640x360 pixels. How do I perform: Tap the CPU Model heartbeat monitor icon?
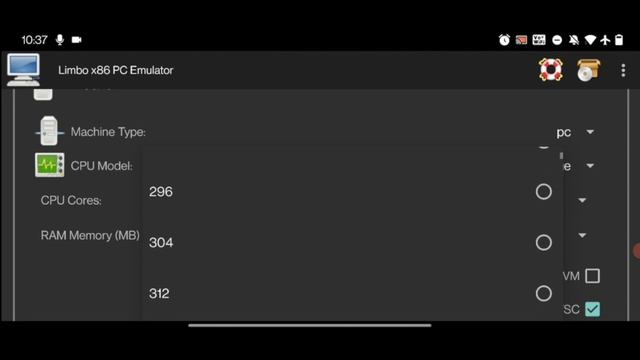tap(49, 165)
